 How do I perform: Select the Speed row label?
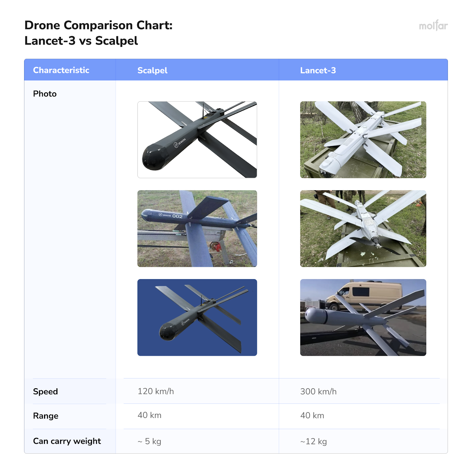coord(45,392)
